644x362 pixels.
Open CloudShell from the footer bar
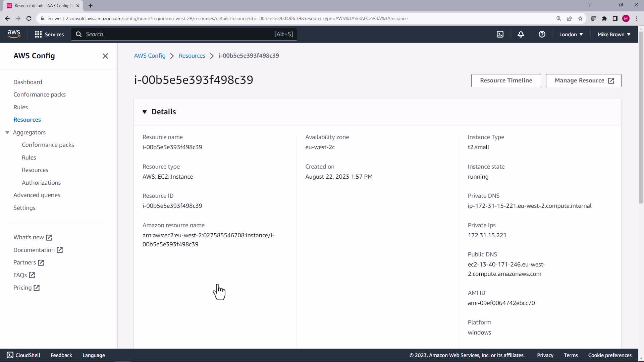23,355
